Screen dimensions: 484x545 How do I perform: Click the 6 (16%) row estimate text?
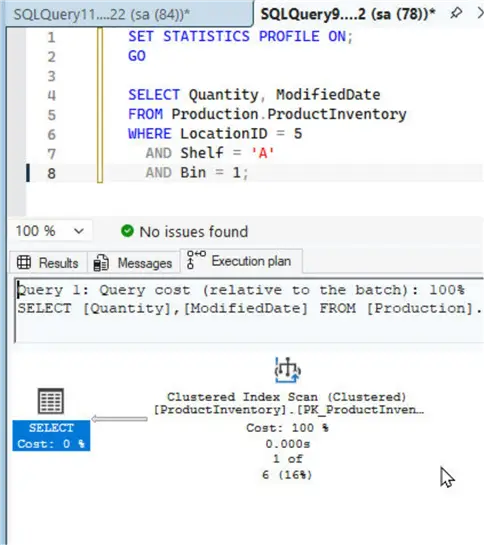pyautogui.click(x=287, y=475)
